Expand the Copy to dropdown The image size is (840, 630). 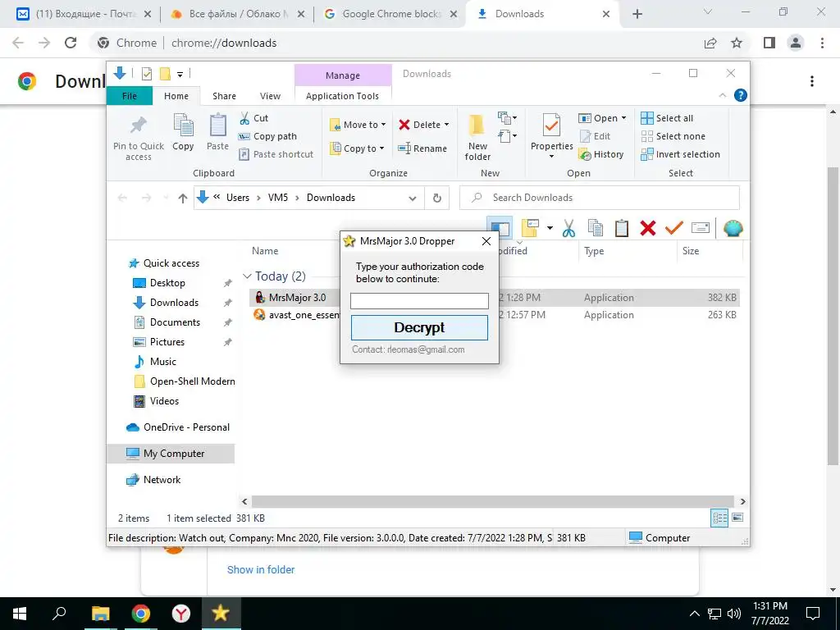point(382,148)
